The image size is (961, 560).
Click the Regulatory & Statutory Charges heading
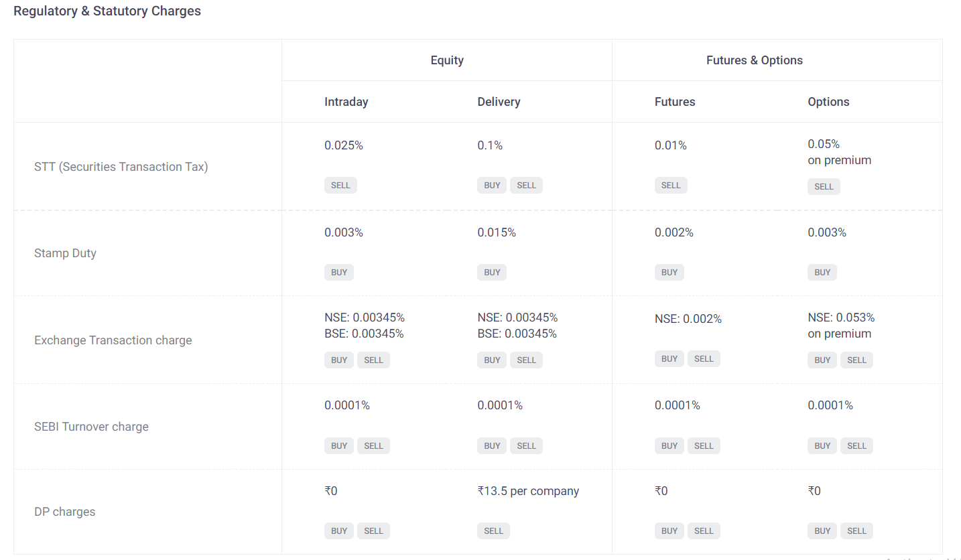(107, 11)
